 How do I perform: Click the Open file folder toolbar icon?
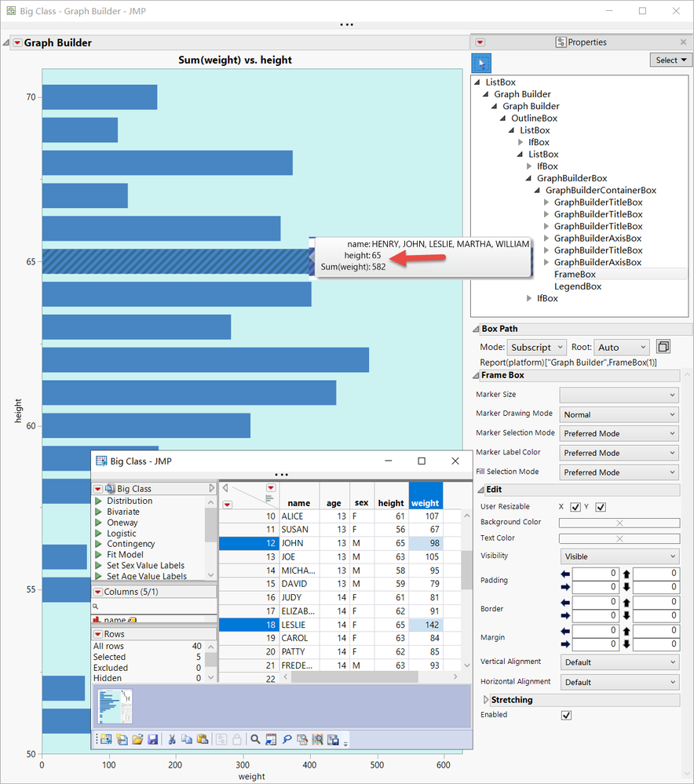coord(137,739)
